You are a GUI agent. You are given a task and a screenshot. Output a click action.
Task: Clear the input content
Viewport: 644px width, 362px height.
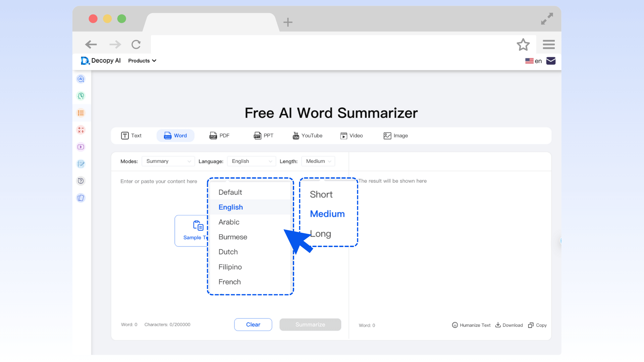[253, 324]
